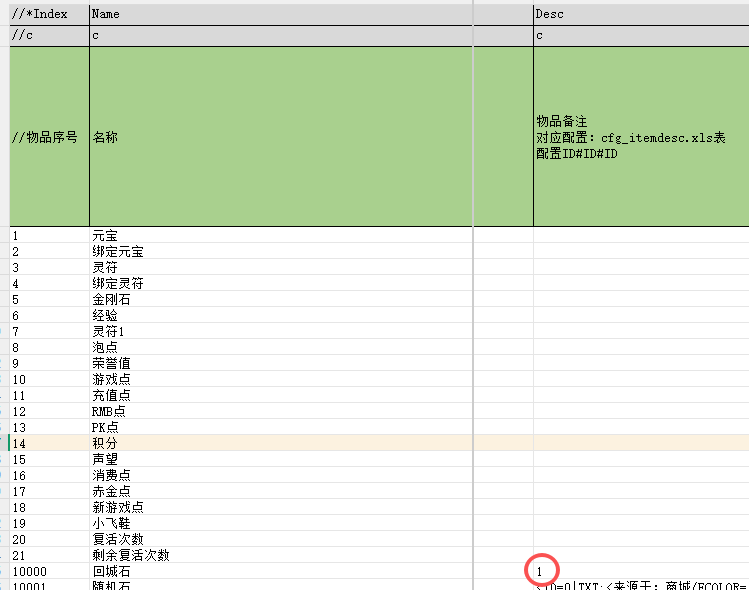Viewport: 749px width, 590px height.
Task: Select the RMB点 cell
Action: click(111, 411)
